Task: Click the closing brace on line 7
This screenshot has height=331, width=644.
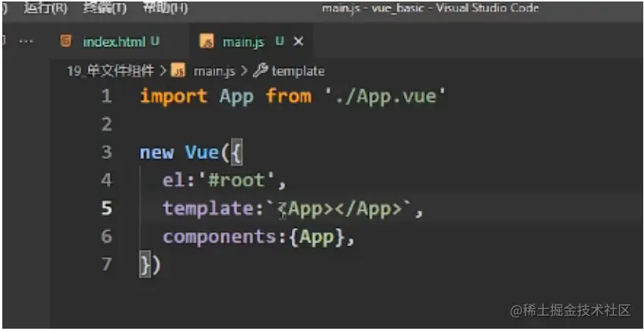Action: click(145, 264)
